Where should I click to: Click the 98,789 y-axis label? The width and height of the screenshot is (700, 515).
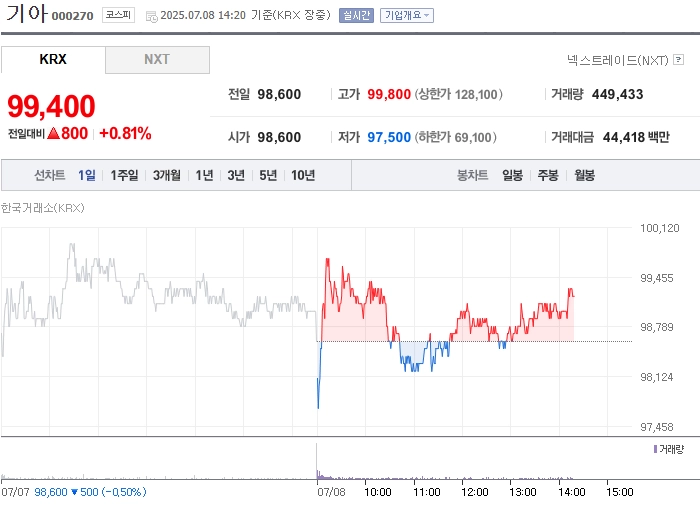pos(656,327)
